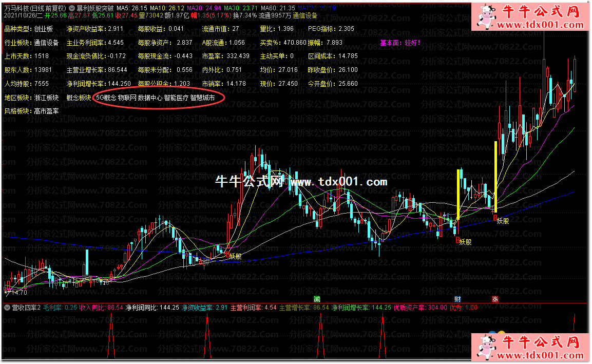Click 地区板块: 浙江板块 field
The image size is (592, 364).
coord(32,98)
